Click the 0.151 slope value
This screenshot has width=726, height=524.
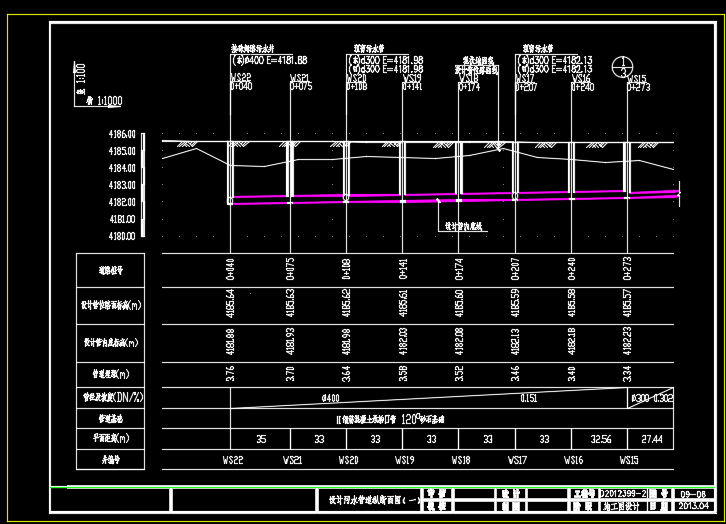pos(528,398)
